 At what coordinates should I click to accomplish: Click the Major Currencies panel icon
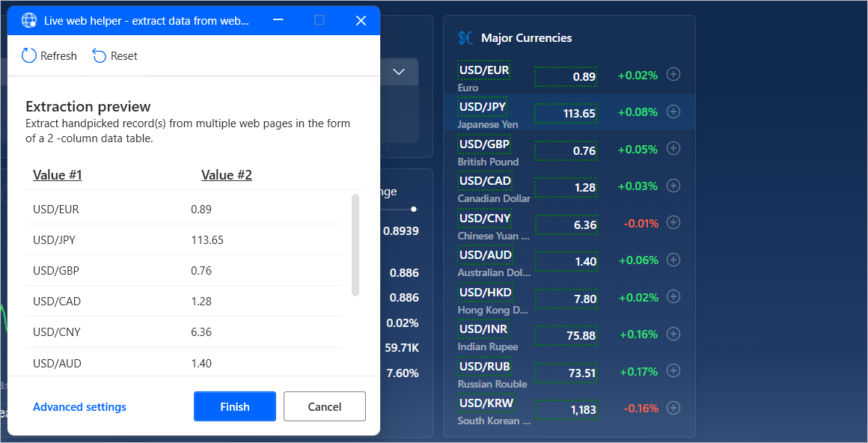(x=465, y=37)
